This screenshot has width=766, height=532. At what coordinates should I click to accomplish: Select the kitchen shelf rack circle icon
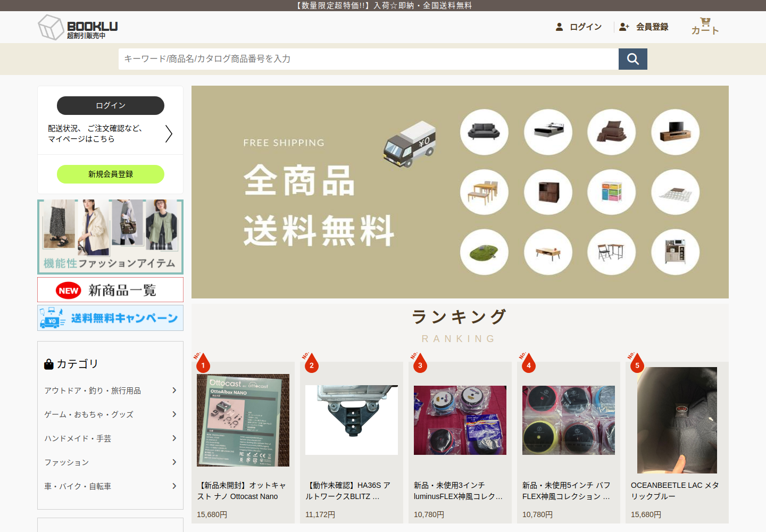[x=676, y=252]
